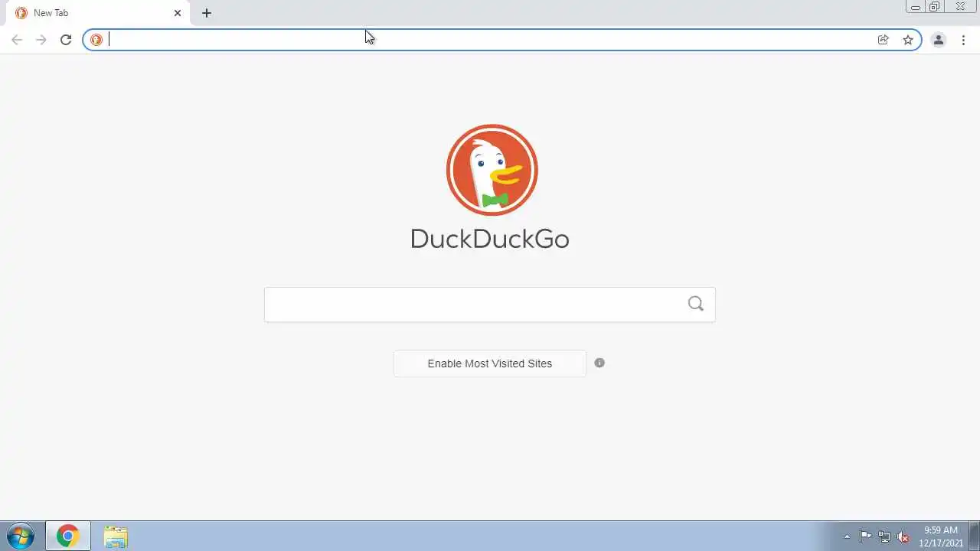The image size is (980, 551).
Task: Open a new tab with the plus button
Action: [x=207, y=13]
